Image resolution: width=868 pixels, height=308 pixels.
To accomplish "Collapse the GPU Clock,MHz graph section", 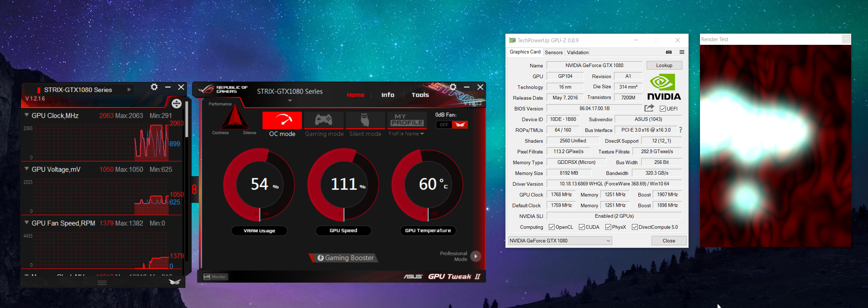I will pos(27,115).
